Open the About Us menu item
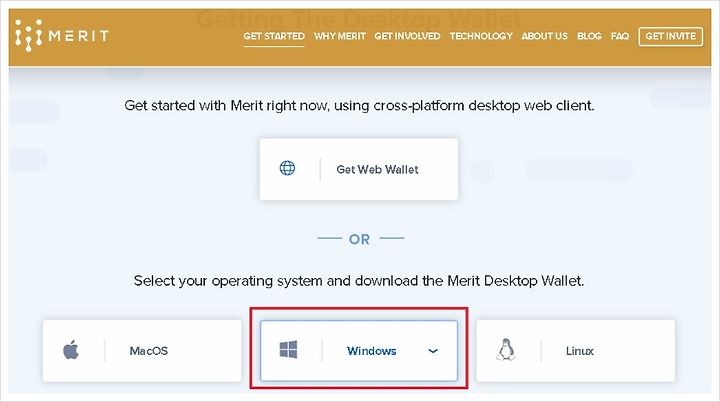The width and height of the screenshot is (720, 402). 545,36
